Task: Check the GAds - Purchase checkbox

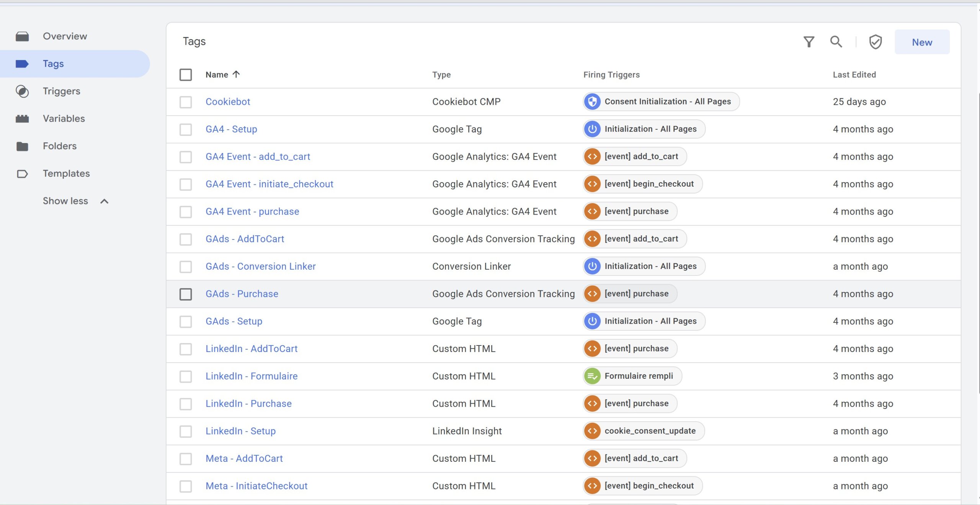Action: click(186, 294)
